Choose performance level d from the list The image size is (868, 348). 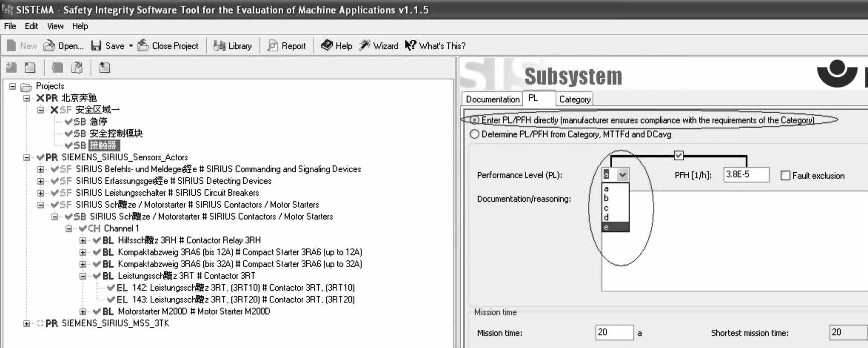pyautogui.click(x=615, y=217)
